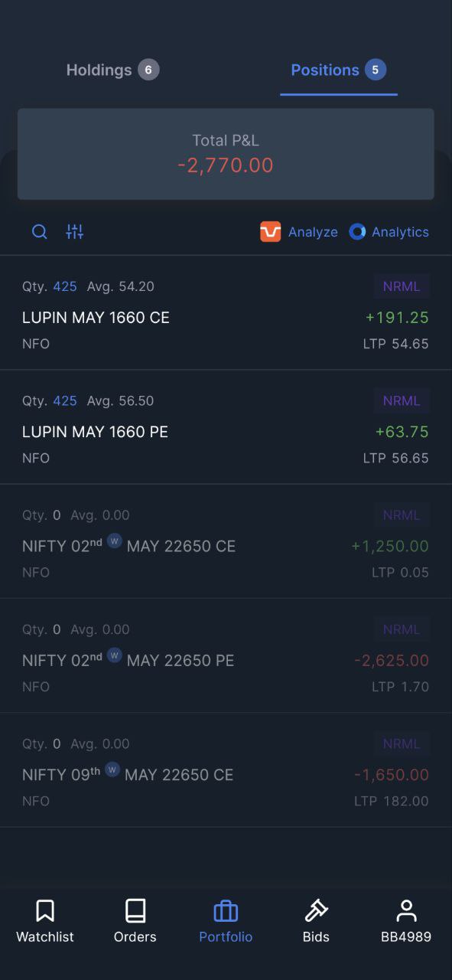Tap the search magnifier icon

coord(40,232)
